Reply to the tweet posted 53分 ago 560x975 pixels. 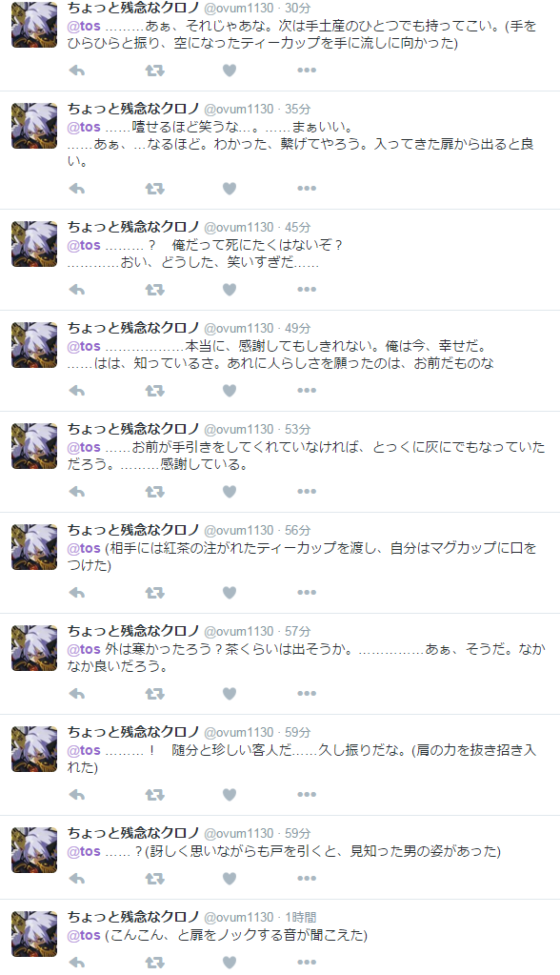(x=77, y=492)
